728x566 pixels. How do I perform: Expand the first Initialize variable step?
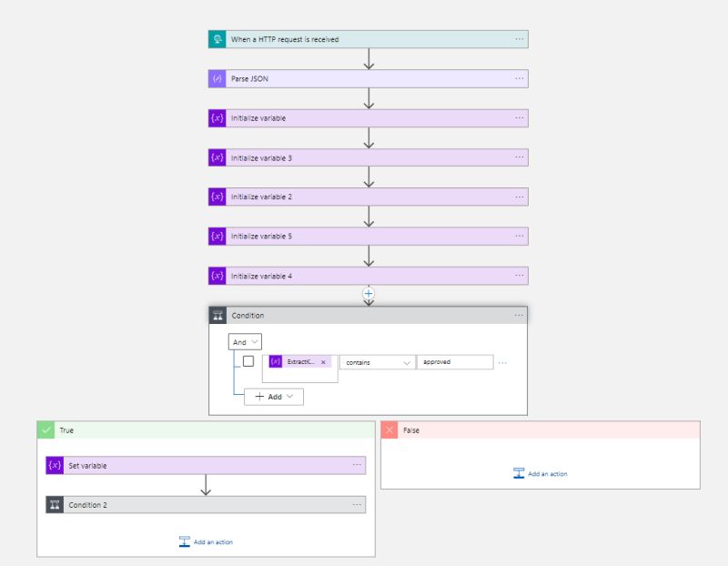pyautogui.click(x=369, y=118)
